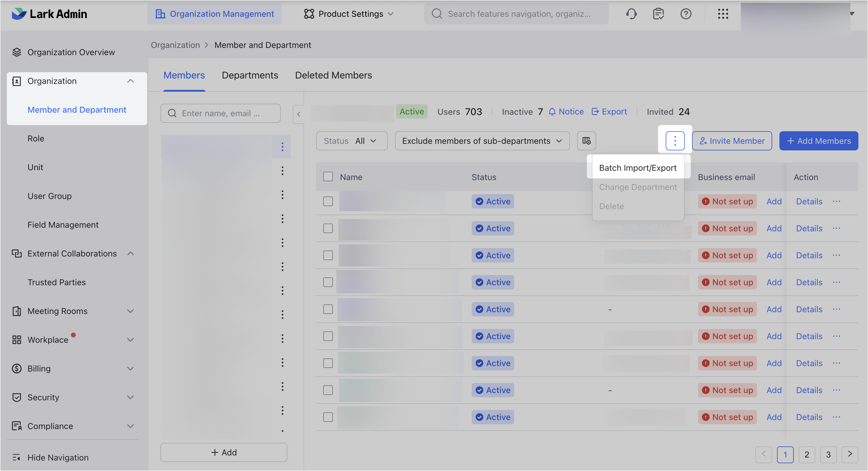868x471 pixels.
Task: Click the Add Members button
Action: click(x=819, y=141)
